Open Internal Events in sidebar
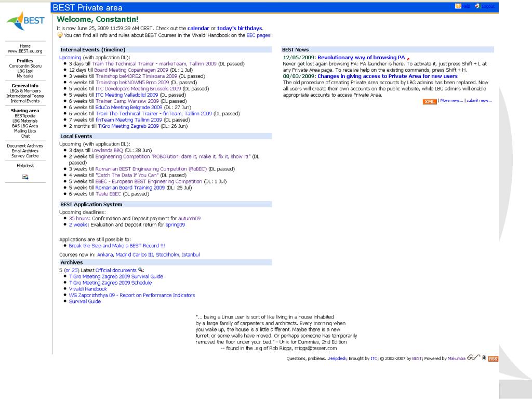532x399 pixels. 25,101
